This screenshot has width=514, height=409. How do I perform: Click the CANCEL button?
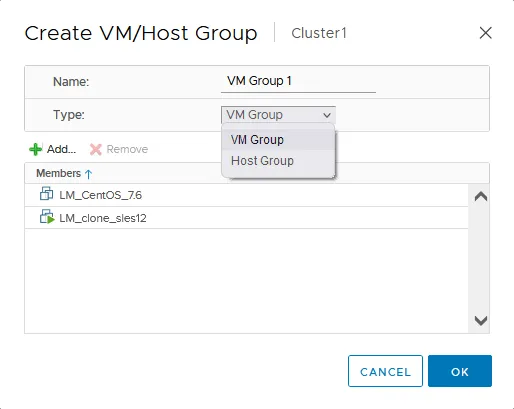pyautogui.click(x=385, y=371)
